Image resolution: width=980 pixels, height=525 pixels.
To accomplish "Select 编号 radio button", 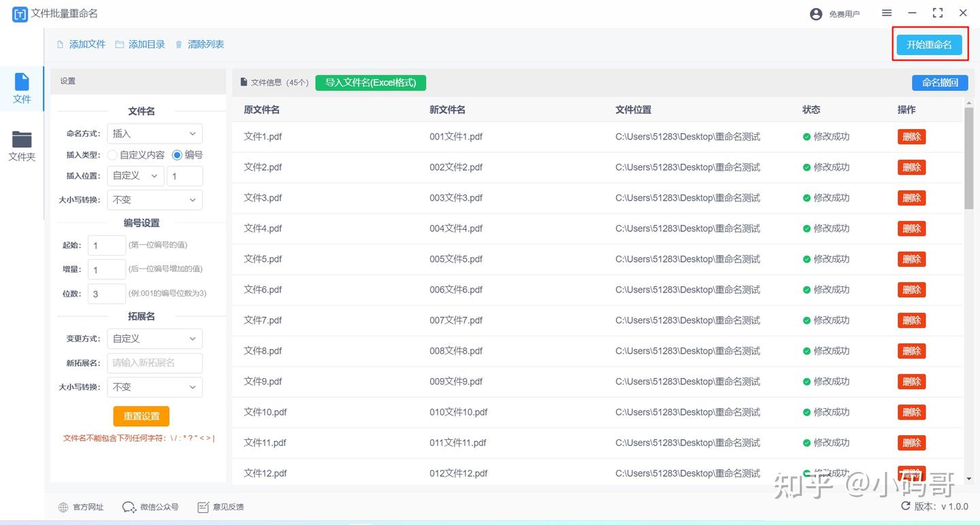I will (x=178, y=155).
